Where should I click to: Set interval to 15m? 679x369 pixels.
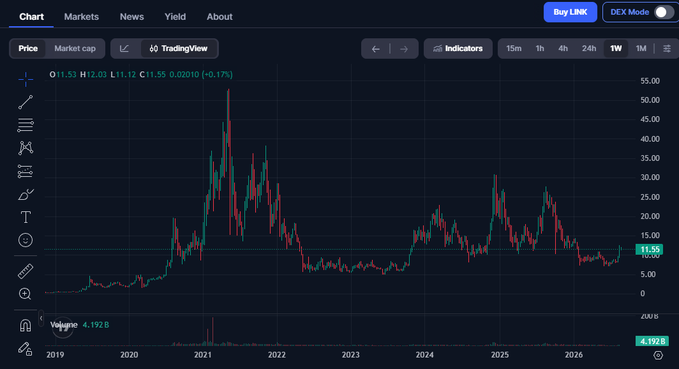coord(514,49)
